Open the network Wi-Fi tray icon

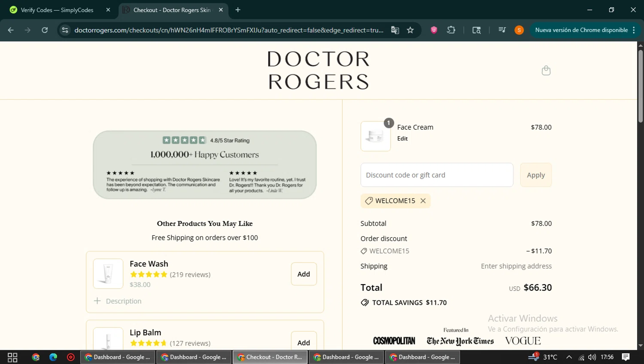[x=581, y=357]
